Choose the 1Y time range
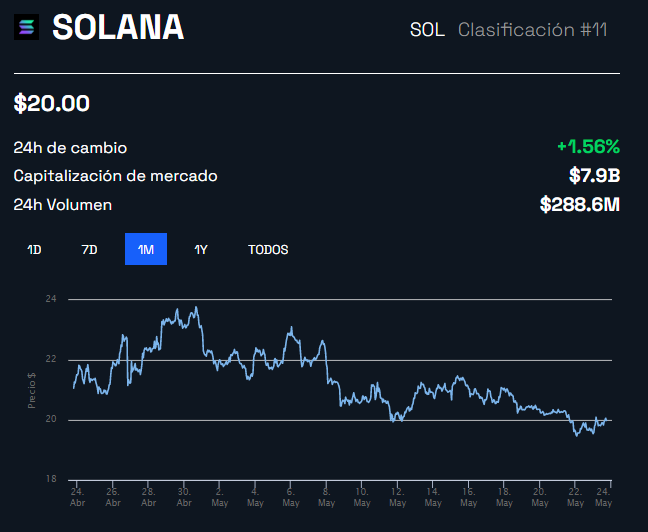 200,249
